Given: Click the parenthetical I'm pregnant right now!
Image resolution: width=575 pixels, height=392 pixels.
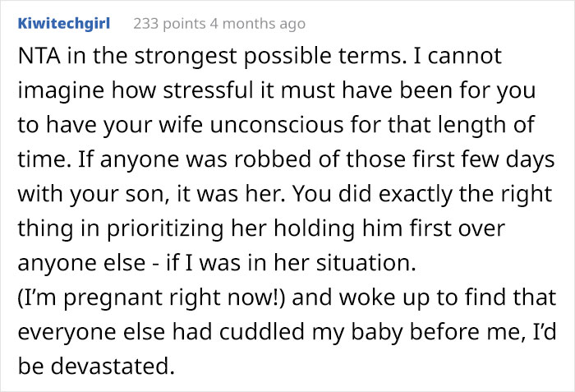Looking at the screenshot, I should (x=151, y=298).
